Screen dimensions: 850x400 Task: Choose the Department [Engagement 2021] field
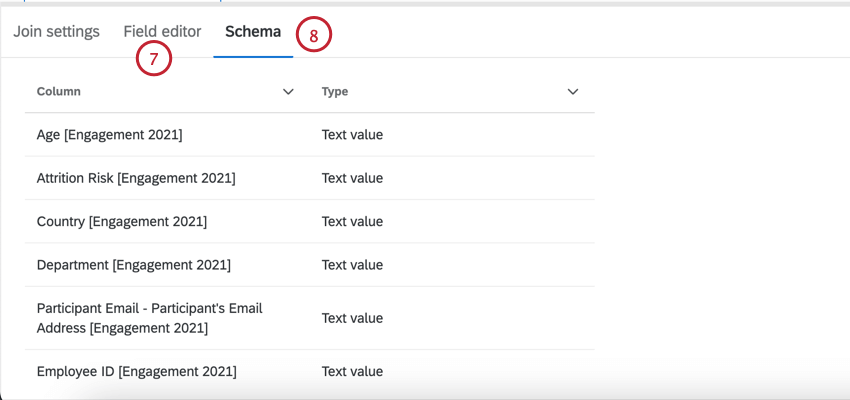coord(134,264)
